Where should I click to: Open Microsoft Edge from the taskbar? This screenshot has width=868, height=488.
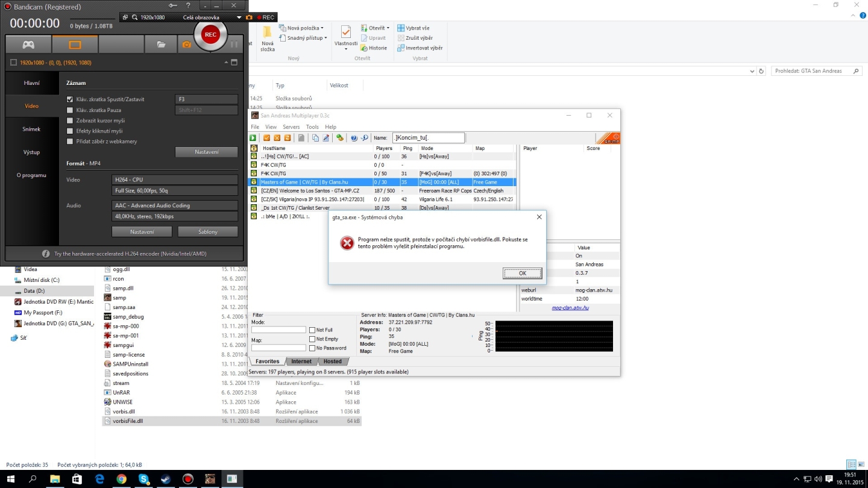tap(99, 479)
